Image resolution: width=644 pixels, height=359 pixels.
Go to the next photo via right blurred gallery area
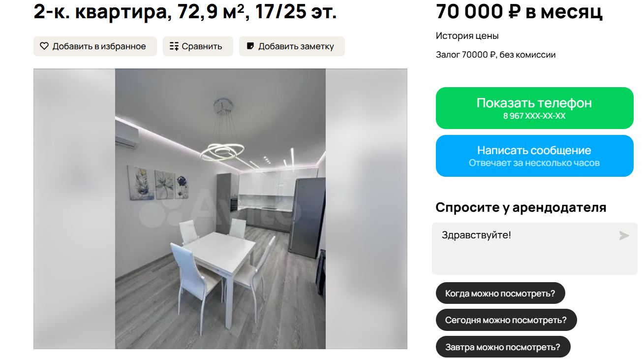pyautogui.click(x=367, y=209)
